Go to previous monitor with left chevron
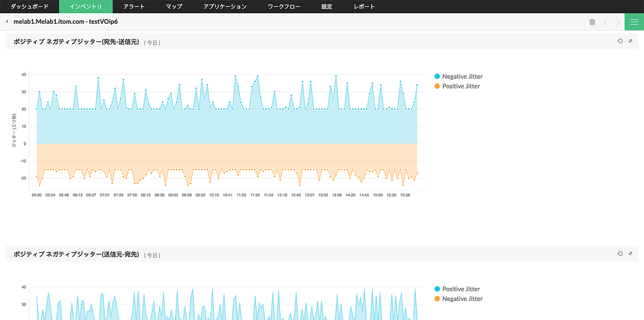 pos(605,22)
